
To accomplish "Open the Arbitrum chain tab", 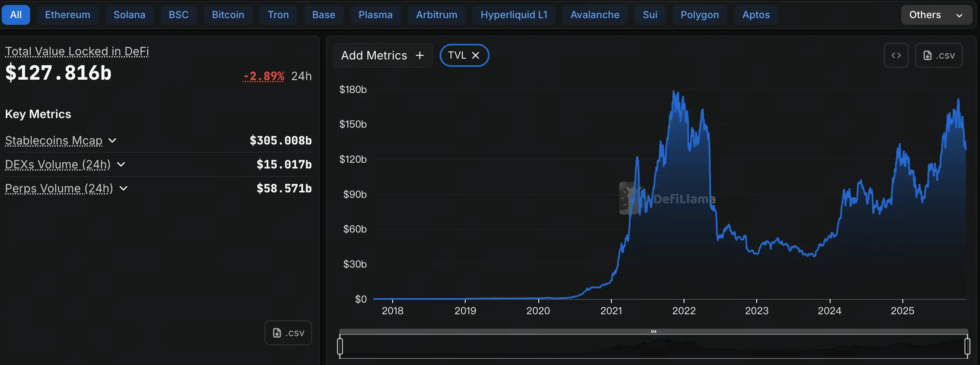I will tap(436, 15).
